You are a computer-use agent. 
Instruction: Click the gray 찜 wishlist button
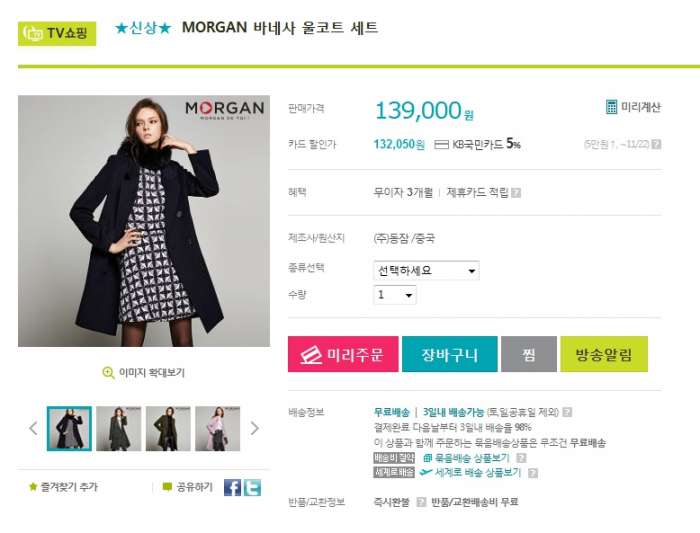(529, 354)
